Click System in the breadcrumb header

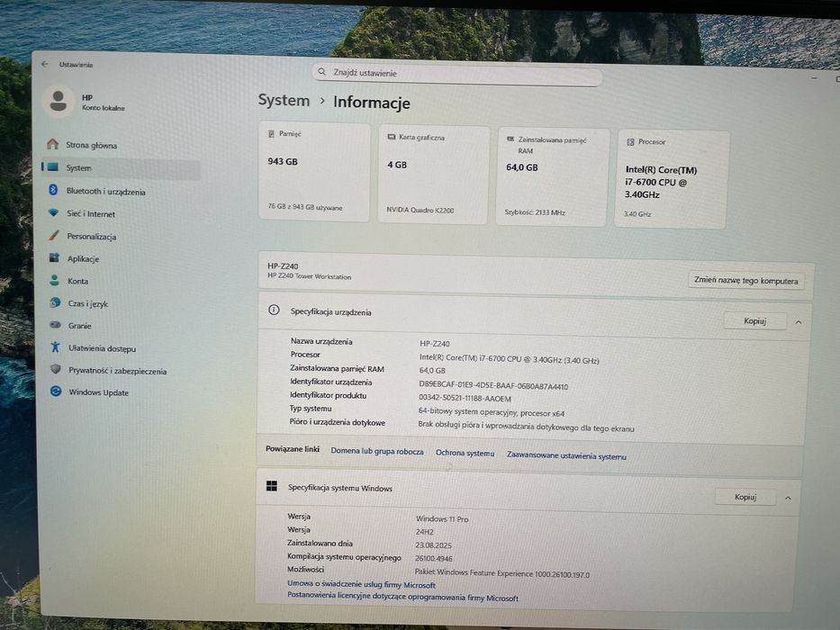pos(284,100)
